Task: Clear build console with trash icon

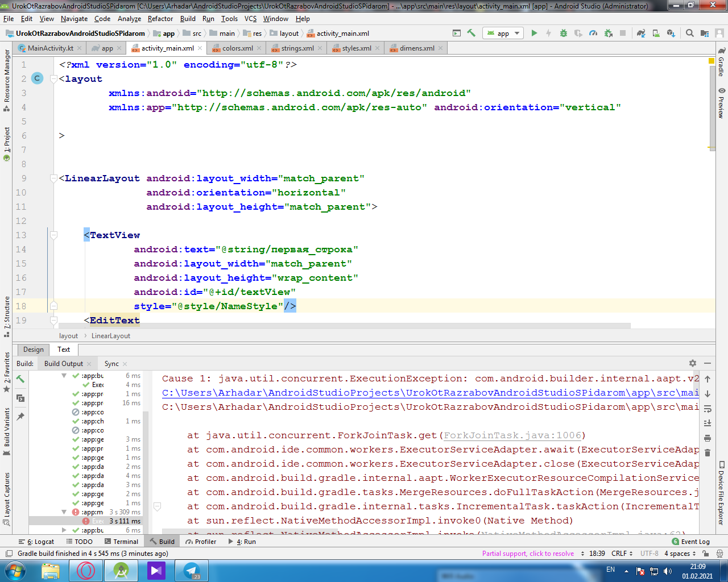Action: (x=708, y=452)
